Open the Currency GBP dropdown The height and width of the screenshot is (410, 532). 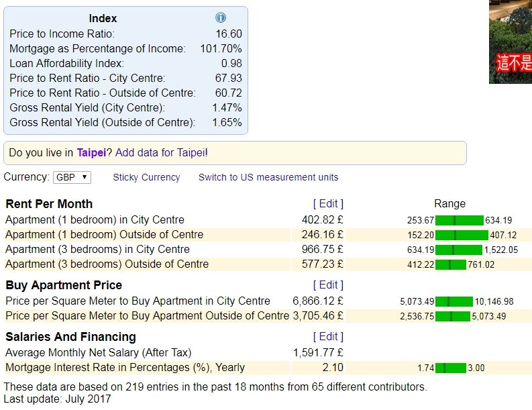click(72, 177)
